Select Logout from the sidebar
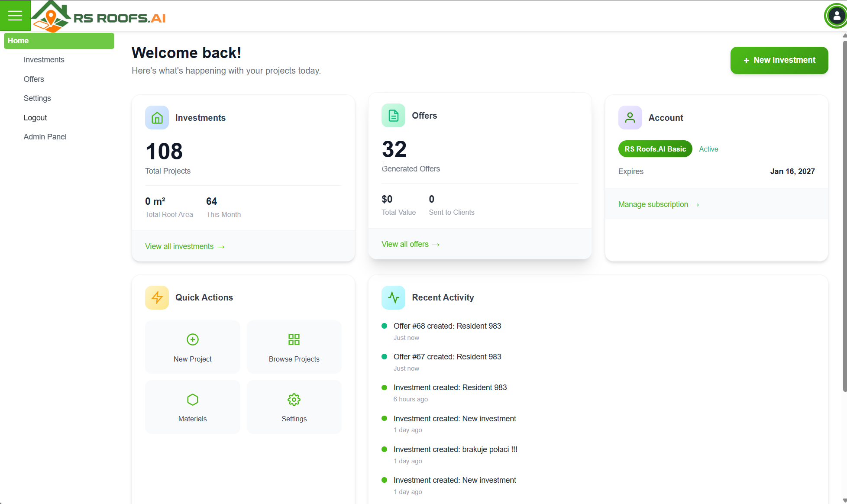 click(35, 117)
